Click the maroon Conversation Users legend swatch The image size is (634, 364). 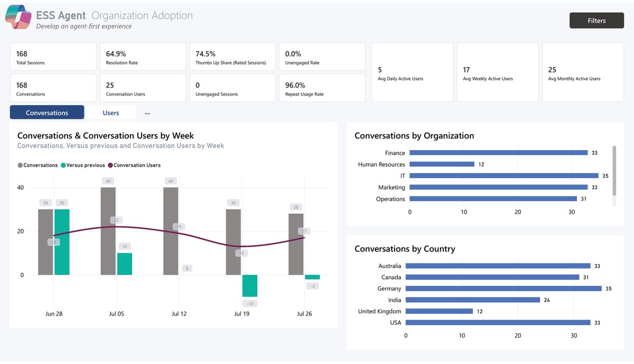point(110,165)
